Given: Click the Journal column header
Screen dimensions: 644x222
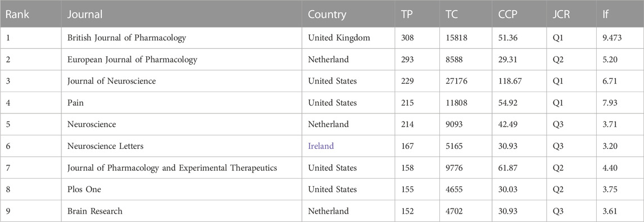Looking at the screenshot, I should [85, 15].
